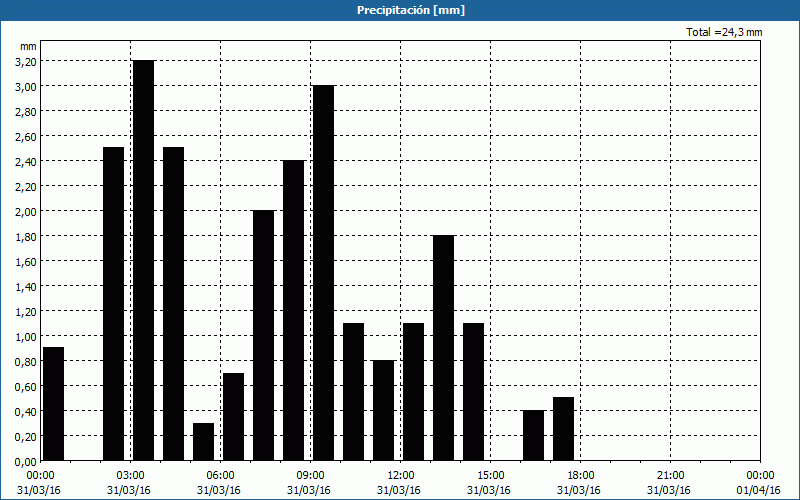Click the 00:00 01/04/16 x-axis label

pyautogui.click(x=759, y=483)
